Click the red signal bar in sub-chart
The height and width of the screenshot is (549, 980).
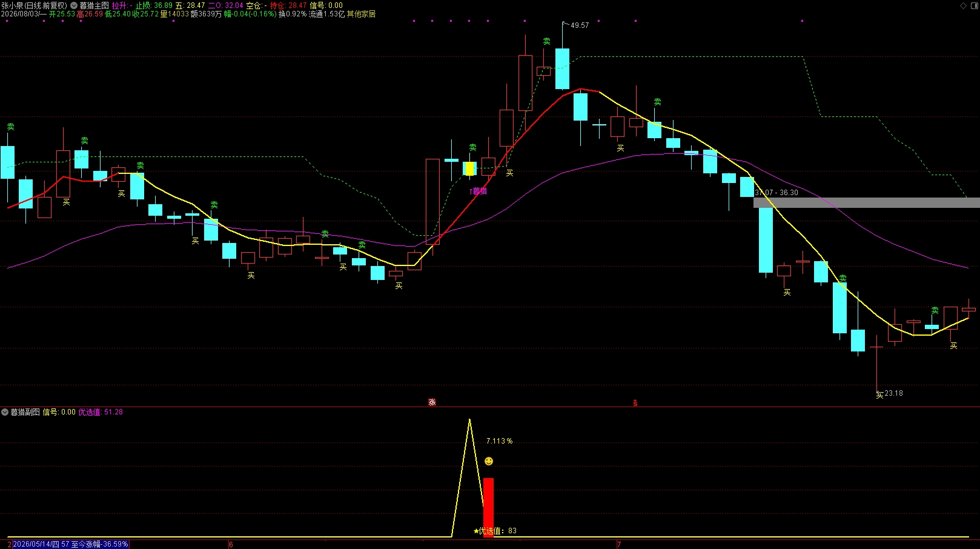tap(488, 507)
